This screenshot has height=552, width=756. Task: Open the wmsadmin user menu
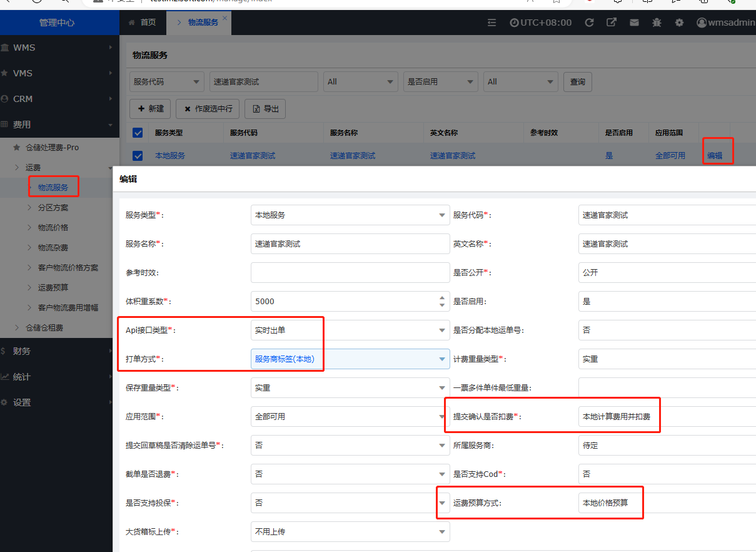tap(726, 23)
